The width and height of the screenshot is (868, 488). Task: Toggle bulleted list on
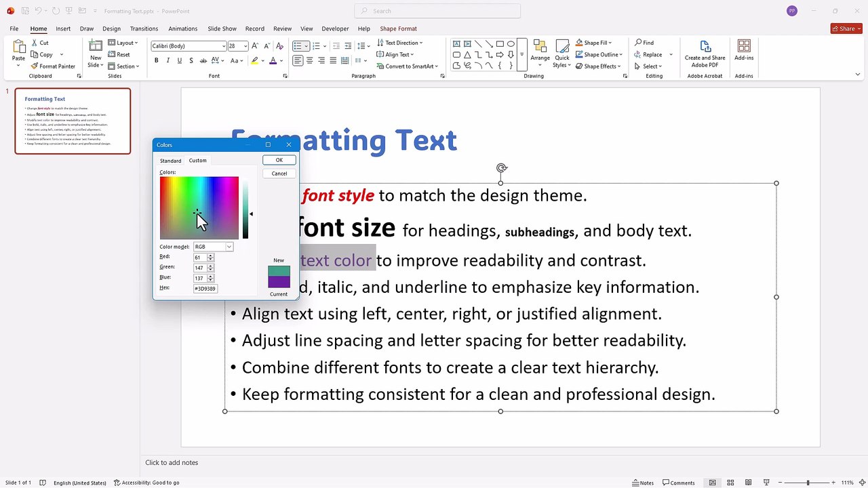(x=298, y=46)
